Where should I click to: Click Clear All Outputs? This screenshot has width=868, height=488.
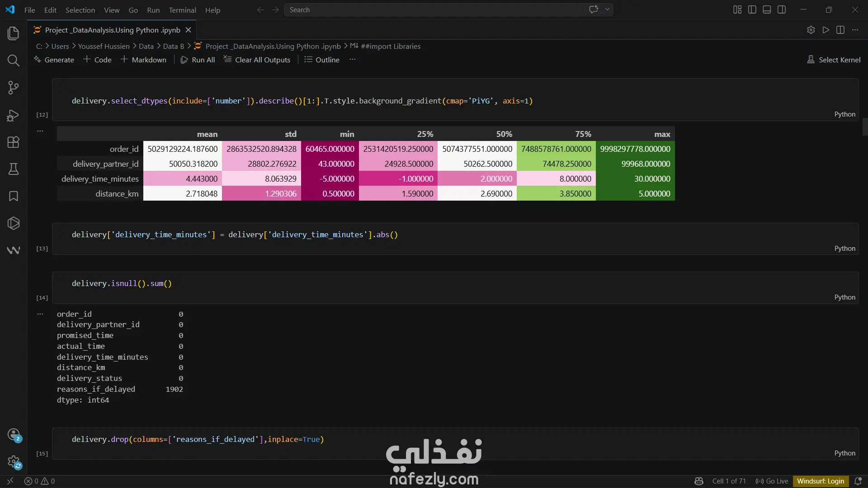tap(257, 60)
